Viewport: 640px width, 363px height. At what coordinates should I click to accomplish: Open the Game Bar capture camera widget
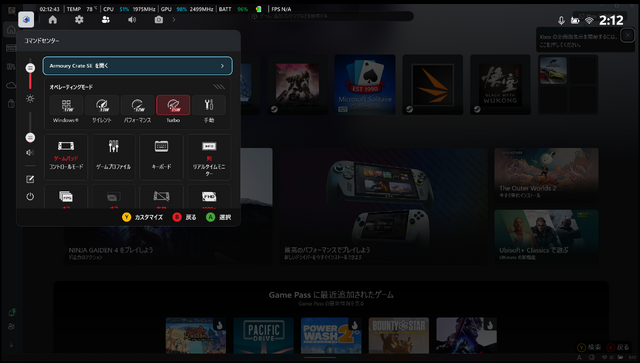(159, 20)
